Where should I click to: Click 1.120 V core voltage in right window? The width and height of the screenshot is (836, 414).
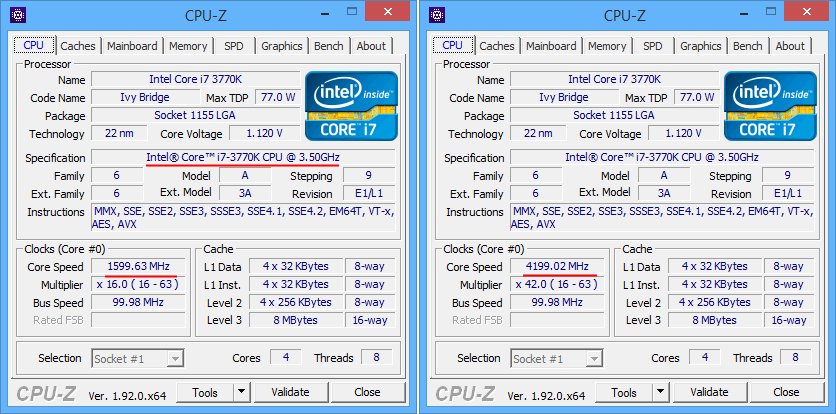pyautogui.click(x=684, y=133)
